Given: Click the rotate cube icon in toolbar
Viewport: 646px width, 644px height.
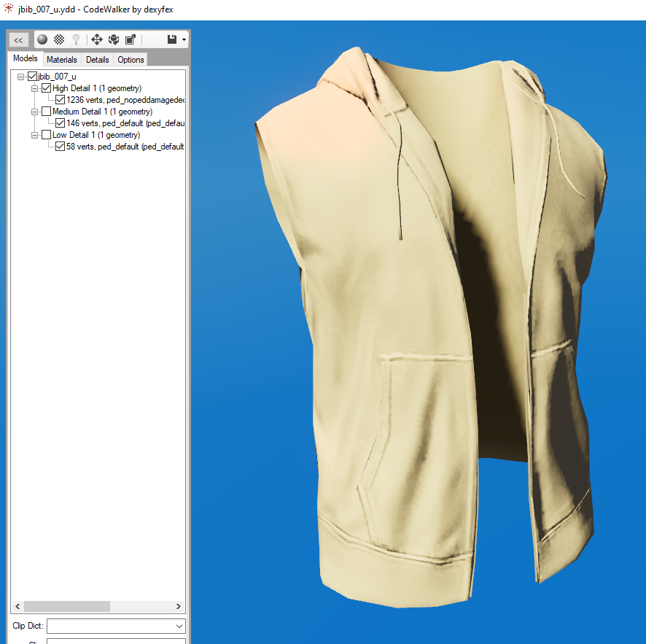Looking at the screenshot, I should 114,39.
